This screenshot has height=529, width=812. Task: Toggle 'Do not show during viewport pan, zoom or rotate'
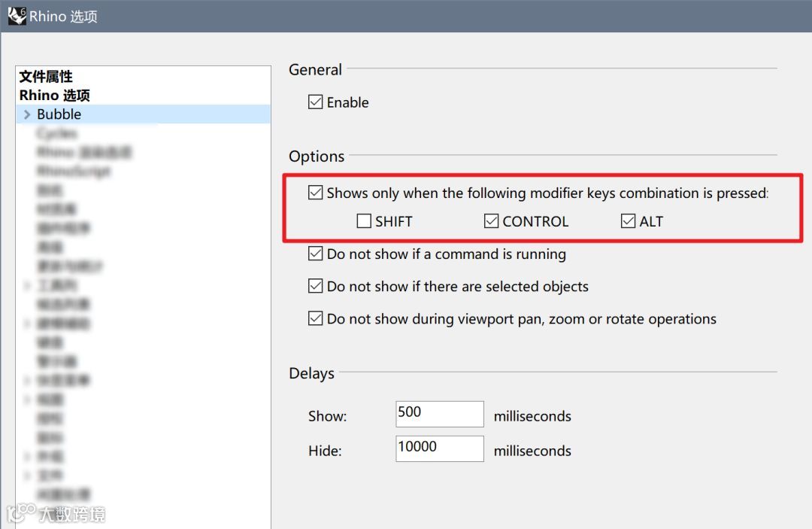click(x=315, y=318)
